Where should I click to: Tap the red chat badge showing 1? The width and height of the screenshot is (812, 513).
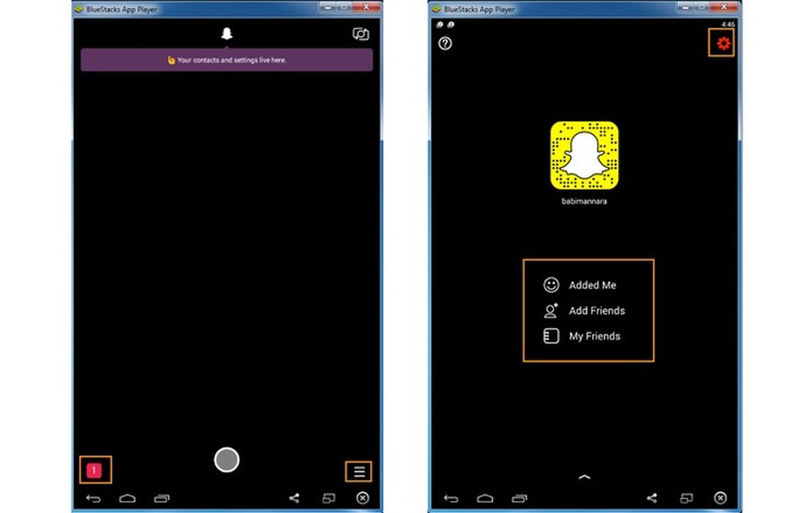[95, 469]
